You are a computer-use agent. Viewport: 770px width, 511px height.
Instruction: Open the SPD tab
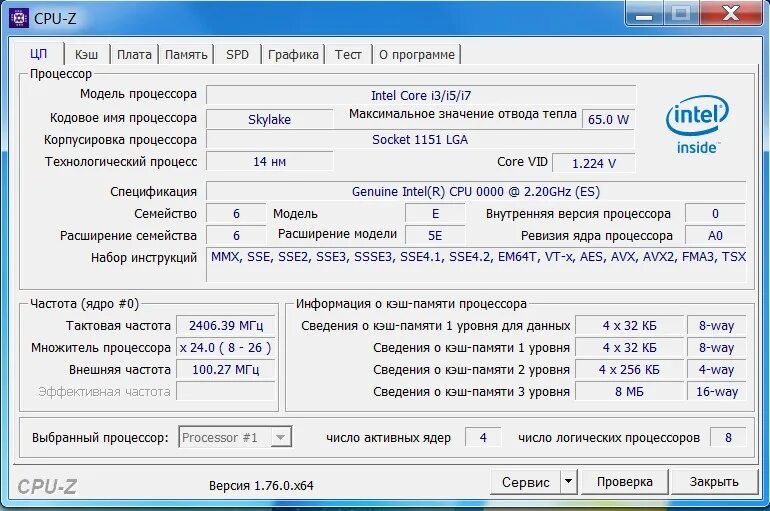click(x=237, y=54)
